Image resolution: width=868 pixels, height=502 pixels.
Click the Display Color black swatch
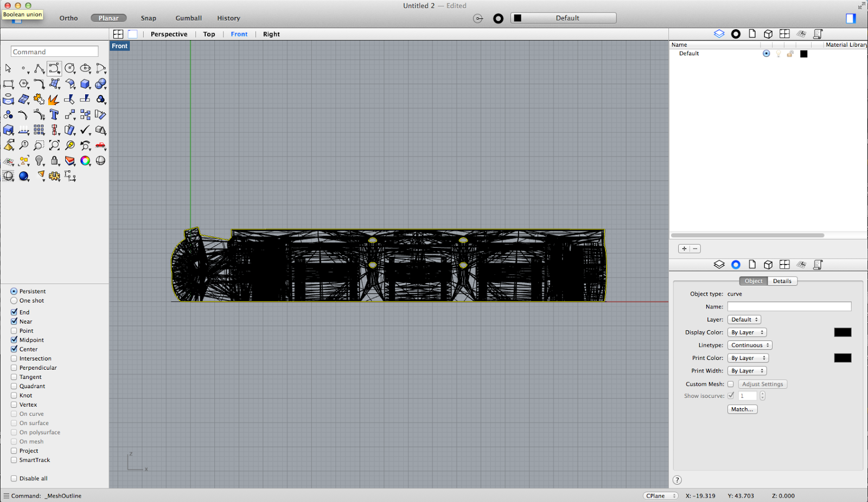tap(843, 332)
